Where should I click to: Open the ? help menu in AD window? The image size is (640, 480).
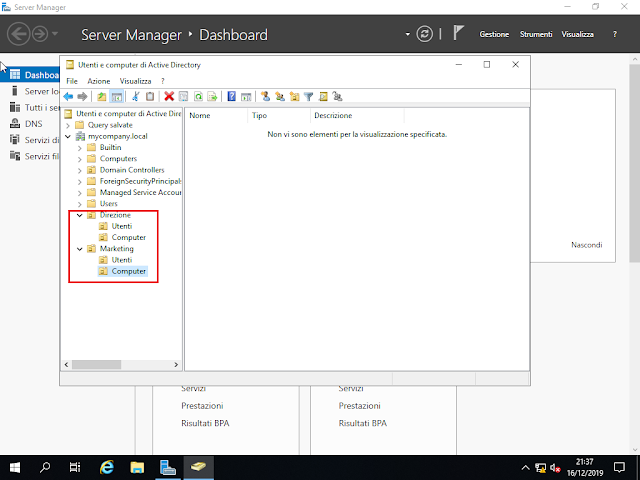162,81
